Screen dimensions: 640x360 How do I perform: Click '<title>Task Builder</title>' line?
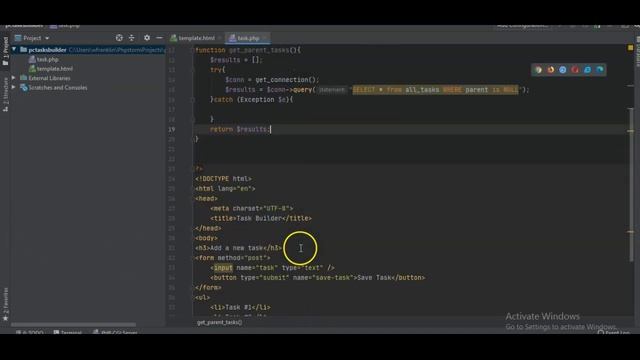tap(261, 218)
